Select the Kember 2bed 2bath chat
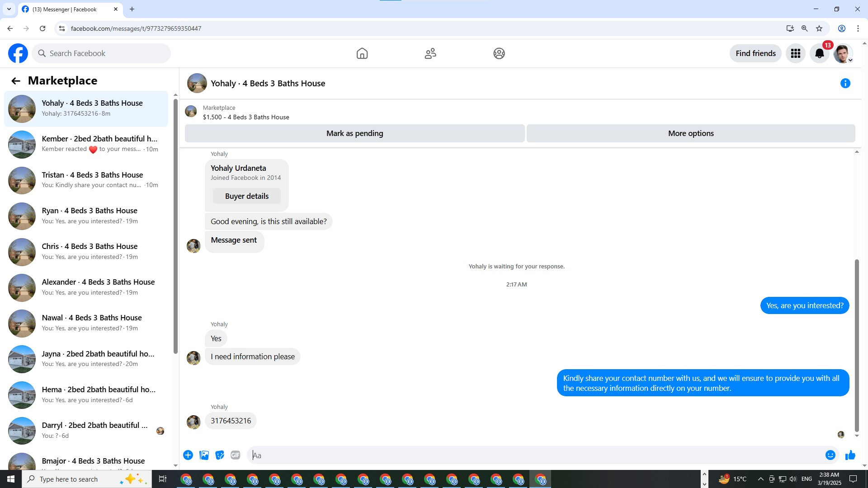The height and width of the screenshot is (488, 868). [86, 144]
